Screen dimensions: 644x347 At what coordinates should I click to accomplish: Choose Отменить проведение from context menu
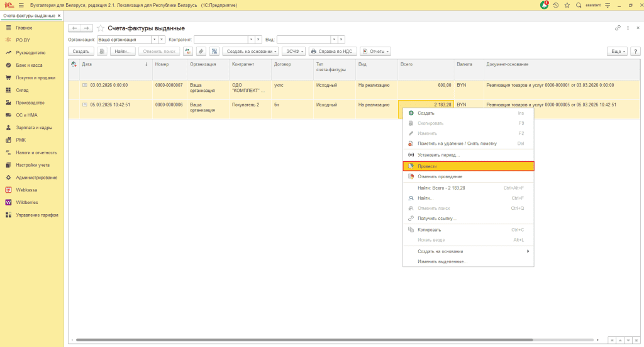click(440, 176)
